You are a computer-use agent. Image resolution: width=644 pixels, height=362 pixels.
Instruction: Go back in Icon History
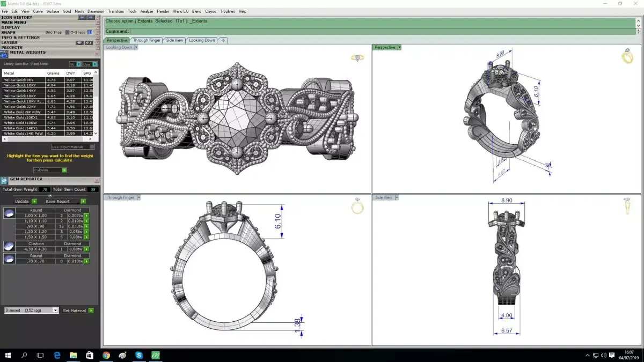[82, 17]
